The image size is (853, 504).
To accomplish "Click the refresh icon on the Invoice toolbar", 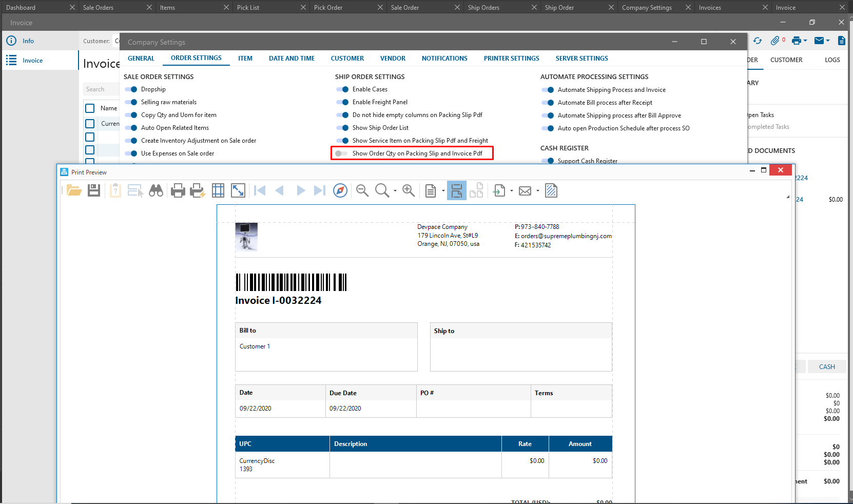I will point(758,41).
